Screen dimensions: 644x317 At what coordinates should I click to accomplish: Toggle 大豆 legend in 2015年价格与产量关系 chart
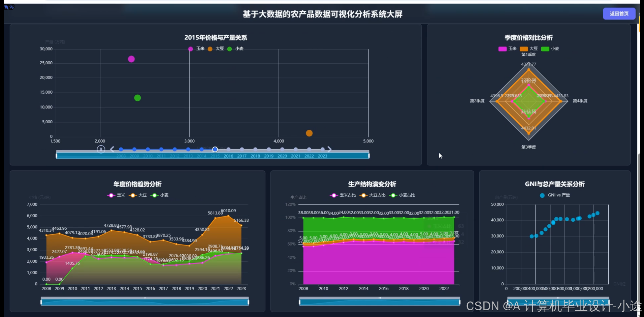[x=216, y=49]
